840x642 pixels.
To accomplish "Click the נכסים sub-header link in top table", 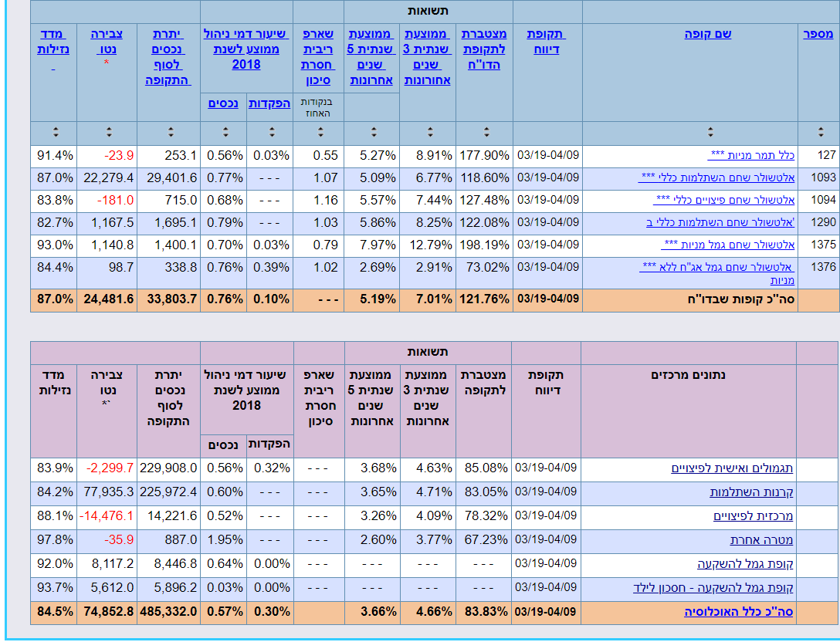I will click(223, 103).
